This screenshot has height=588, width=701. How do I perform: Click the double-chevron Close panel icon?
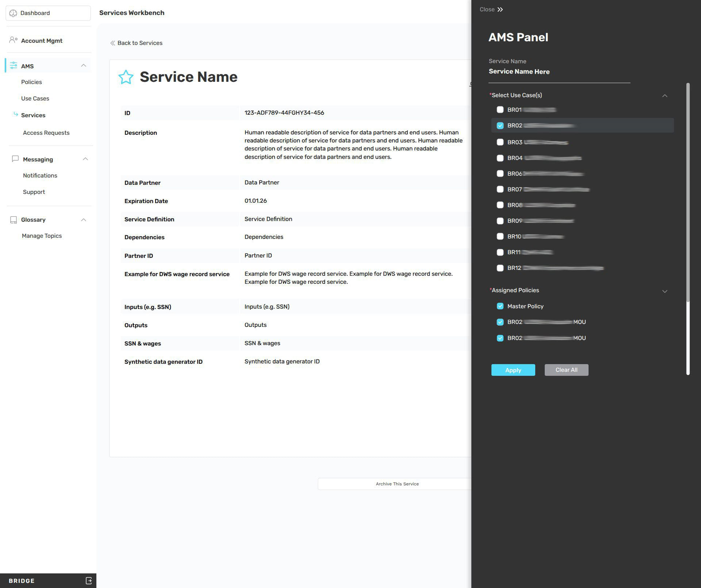[500, 9]
